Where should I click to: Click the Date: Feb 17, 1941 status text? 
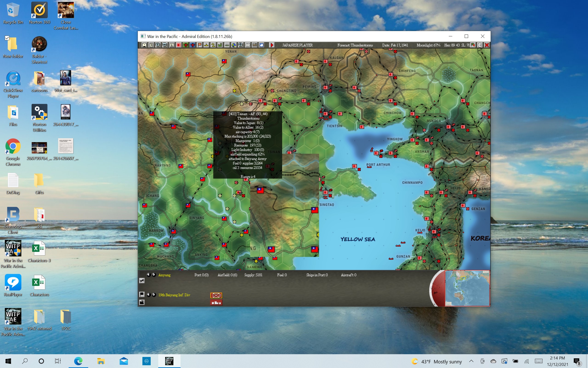[x=395, y=45]
